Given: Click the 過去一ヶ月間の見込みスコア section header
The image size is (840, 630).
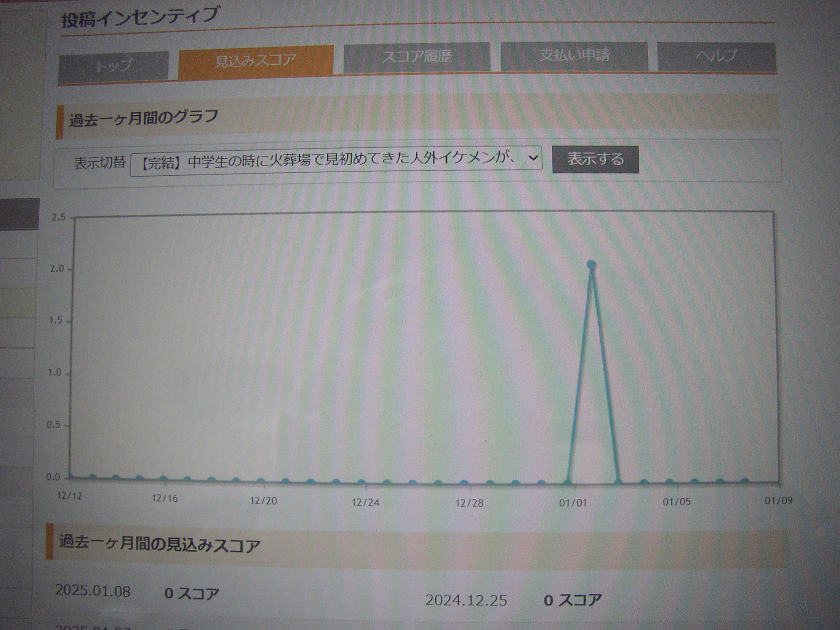Looking at the screenshot, I should point(159,544).
